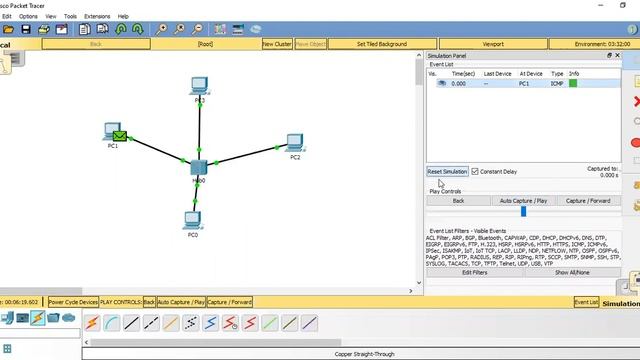Select the Hub0 device in workspace
Viewport: 640px width, 360px height.
(199, 168)
